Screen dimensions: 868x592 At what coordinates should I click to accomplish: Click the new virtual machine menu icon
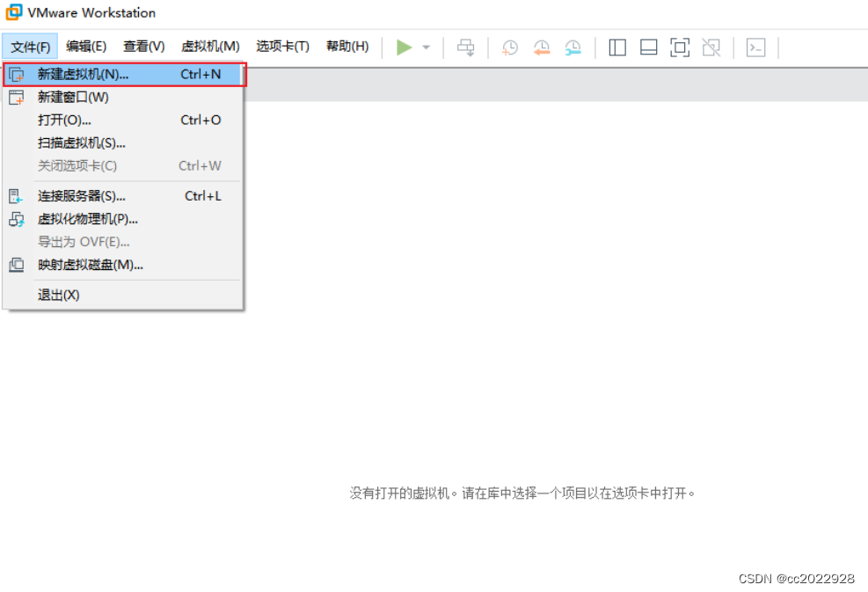coord(17,74)
